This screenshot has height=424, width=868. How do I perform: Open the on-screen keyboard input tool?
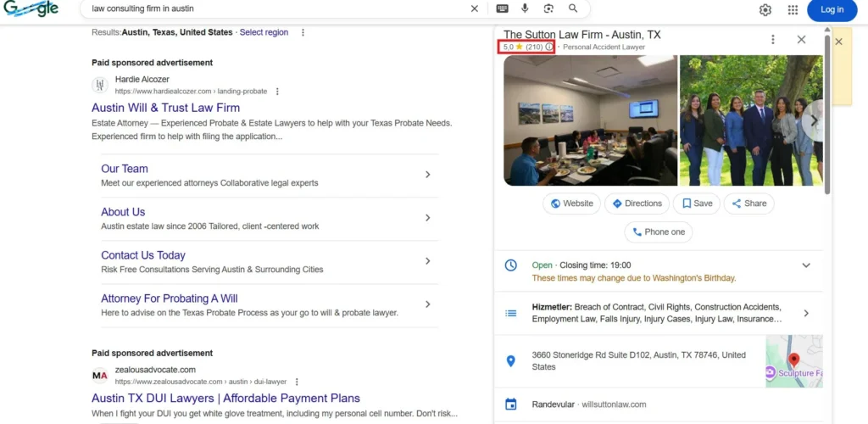point(502,8)
